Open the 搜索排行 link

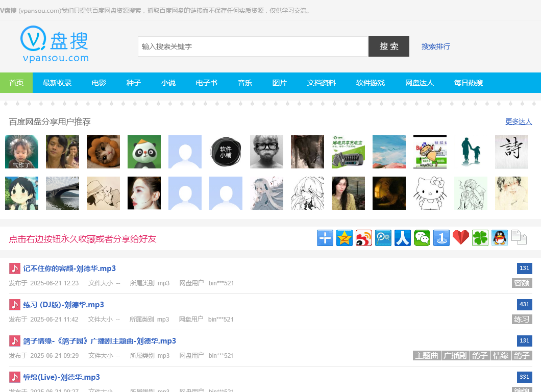point(436,46)
